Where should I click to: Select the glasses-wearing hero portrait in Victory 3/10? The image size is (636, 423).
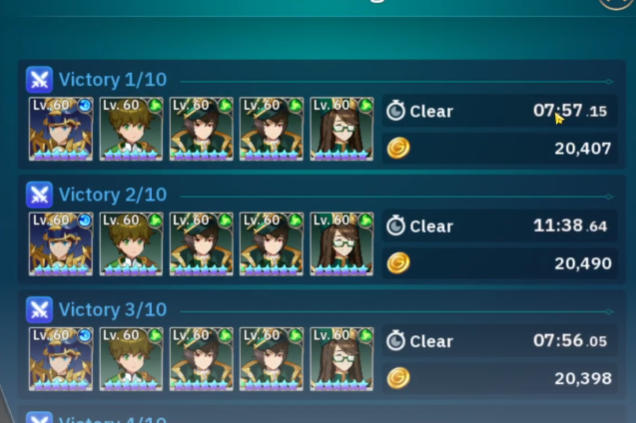coord(342,359)
